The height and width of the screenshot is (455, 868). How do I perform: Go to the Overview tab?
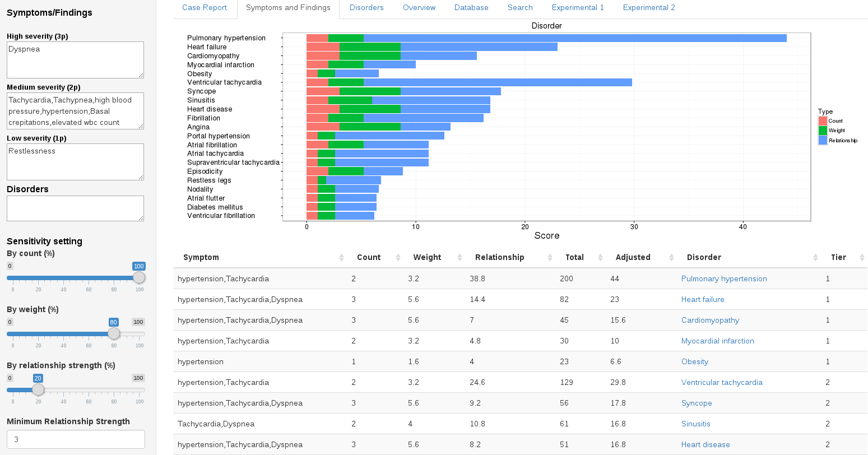tap(419, 8)
